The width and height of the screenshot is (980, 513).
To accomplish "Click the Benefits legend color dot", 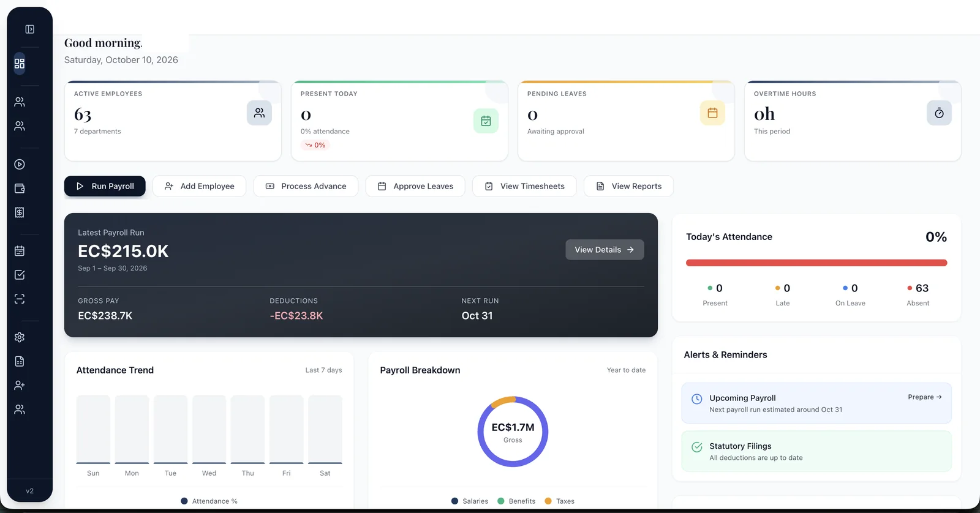I will click(501, 501).
